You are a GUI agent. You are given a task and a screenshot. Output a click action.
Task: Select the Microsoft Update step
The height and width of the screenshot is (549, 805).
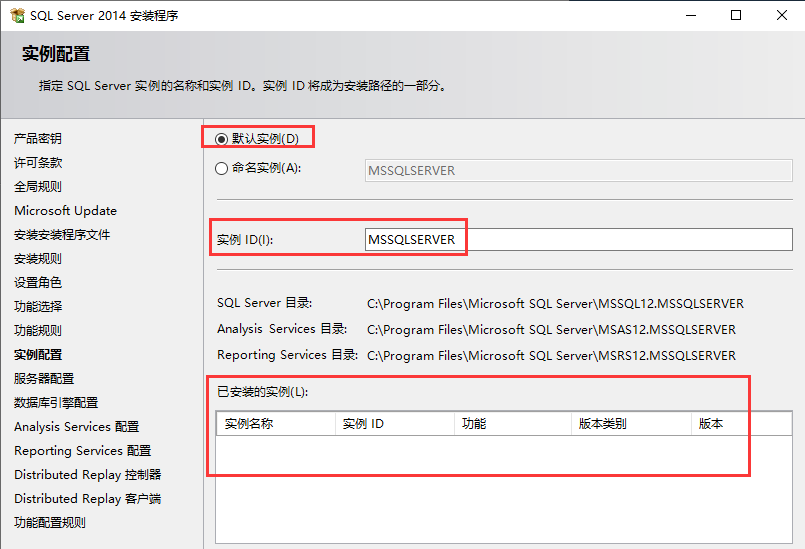coord(65,211)
